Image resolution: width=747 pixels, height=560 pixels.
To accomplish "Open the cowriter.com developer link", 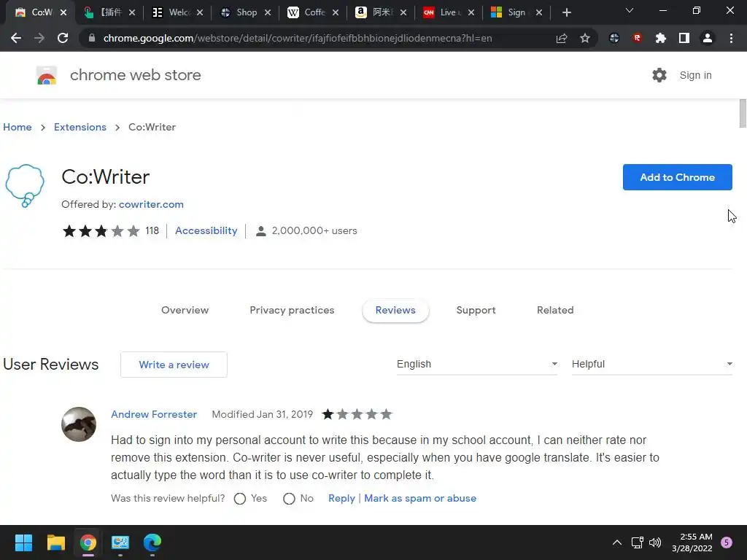I will click(x=151, y=204).
